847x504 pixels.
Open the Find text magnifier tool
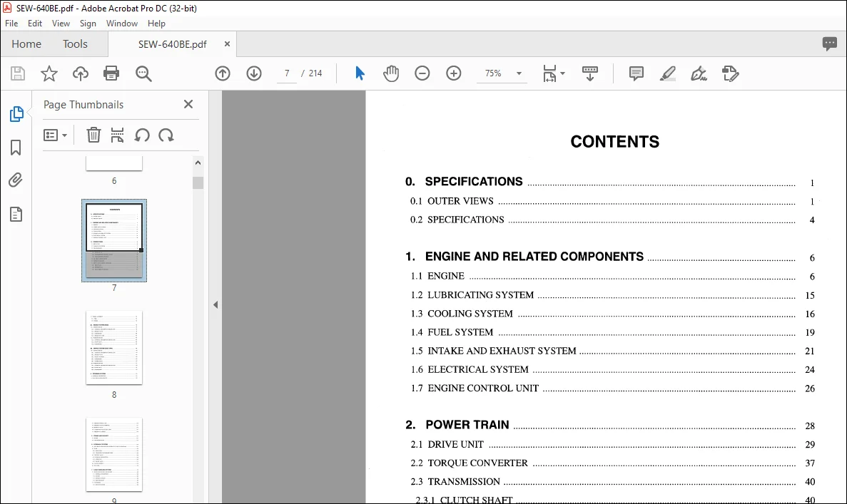point(143,73)
